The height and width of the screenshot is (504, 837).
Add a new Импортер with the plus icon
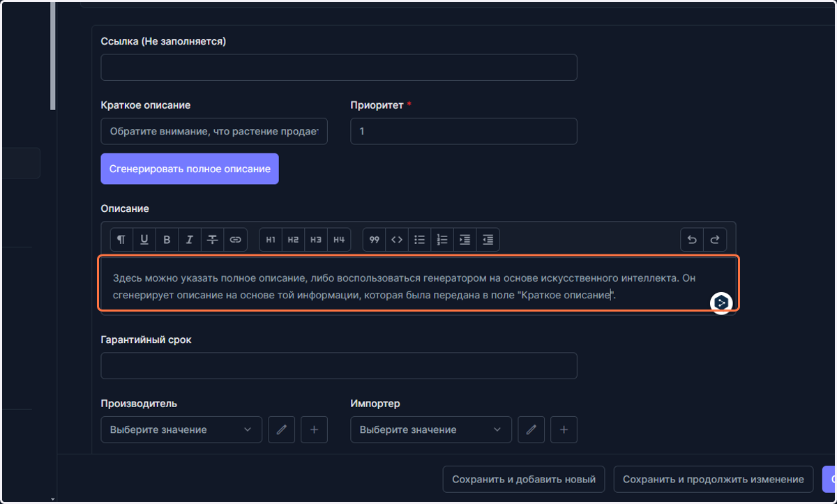pos(564,430)
